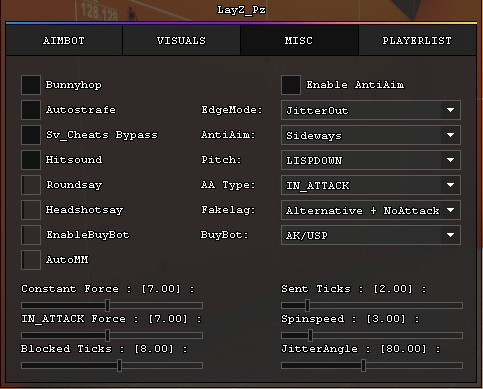
Task: Open the Fakelag Alternative + NoAttack dropdown
Action: click(x=371, y=210)
